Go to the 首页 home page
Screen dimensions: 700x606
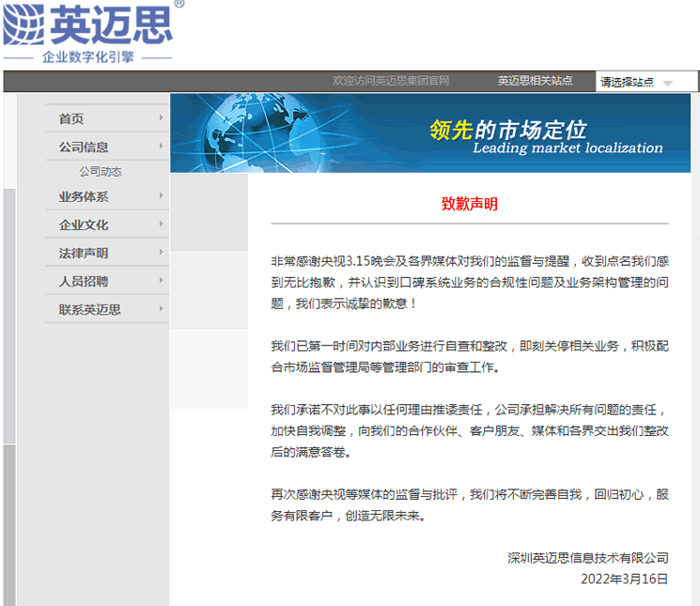tap(71, 118)
